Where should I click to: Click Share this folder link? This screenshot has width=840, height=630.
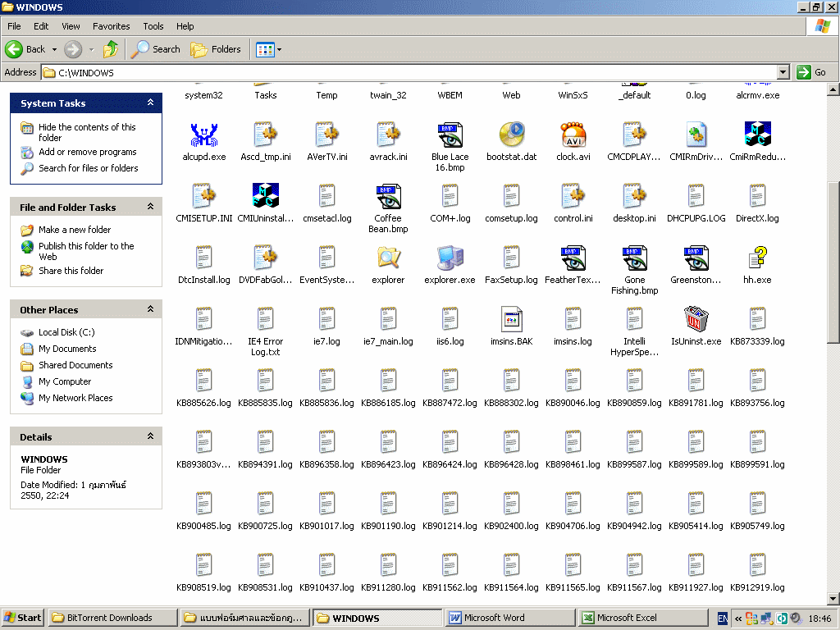tap(71, 271)
